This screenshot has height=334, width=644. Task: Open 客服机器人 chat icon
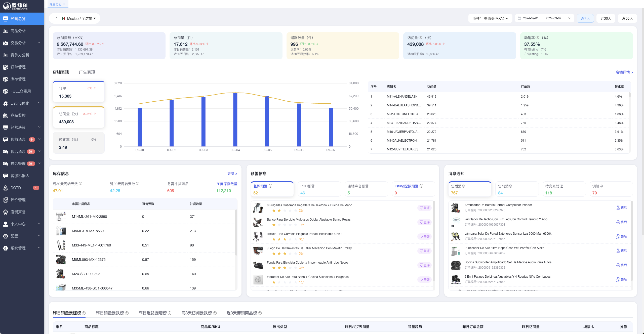(6, 176)
